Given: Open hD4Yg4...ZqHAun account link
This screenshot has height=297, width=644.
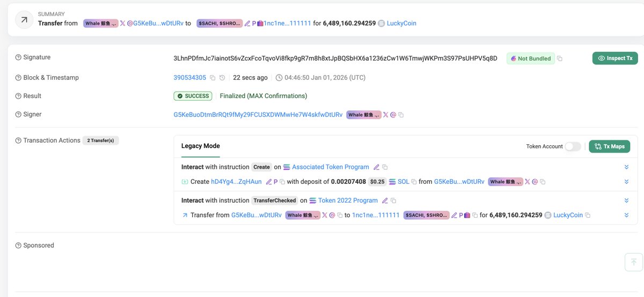Looking at the screenshot, I should click(x=237, y=182).
